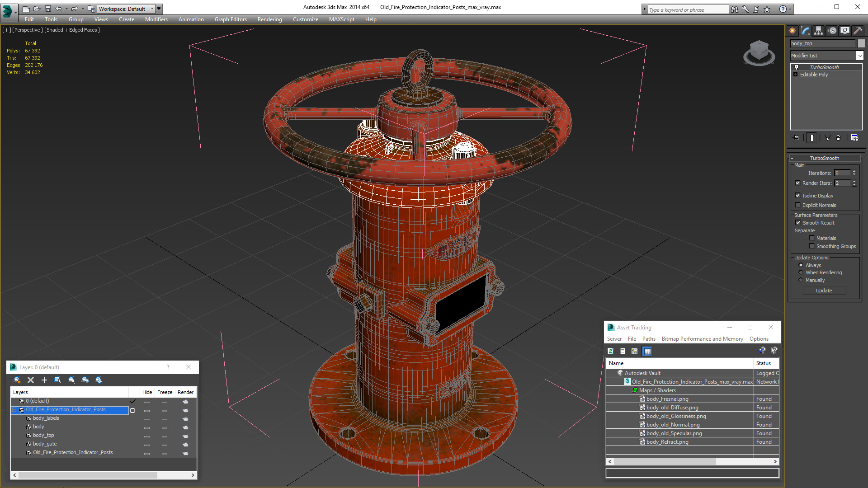This screenshot has width=868, height=488.
Task: Open Paths menu in Asset Tracking
Action: (649, 339)
